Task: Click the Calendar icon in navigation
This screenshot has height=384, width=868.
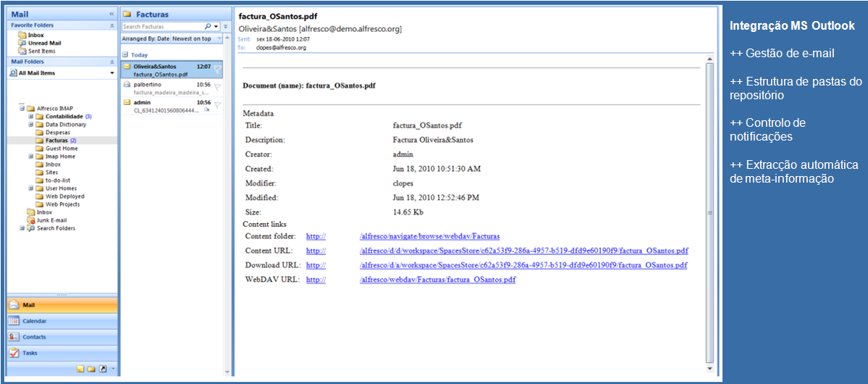Action: coord(14,321)
